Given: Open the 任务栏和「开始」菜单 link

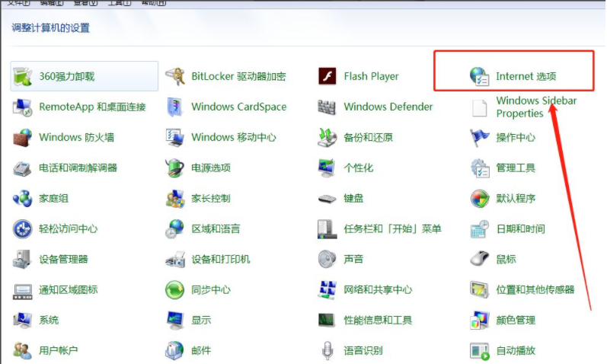Looking at the screenshot, I should (392, 228).
